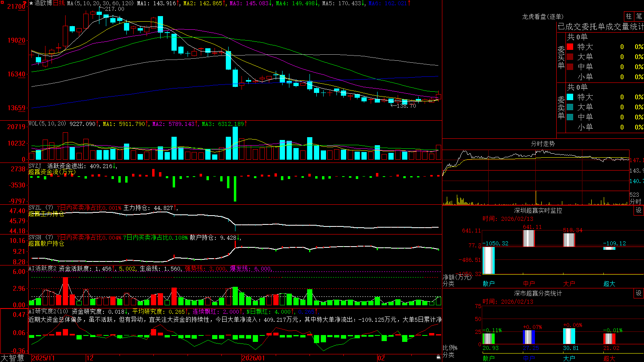644x362 pixels.
Task: Click the 超赢资金流(万元) label
Action: (52, 172)
